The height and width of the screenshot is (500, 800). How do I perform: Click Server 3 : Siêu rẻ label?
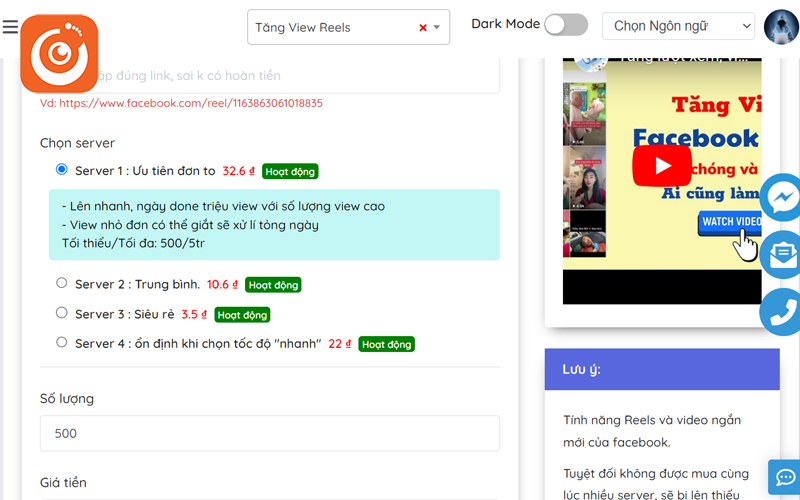click(124, 314)
